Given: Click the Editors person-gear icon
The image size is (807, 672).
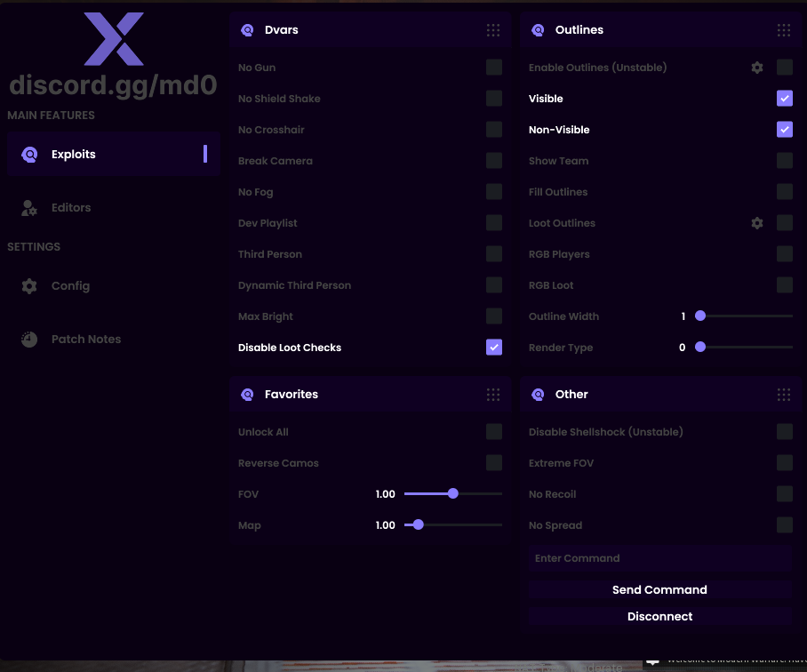Looking at the screenshot, I should (29, 208).
